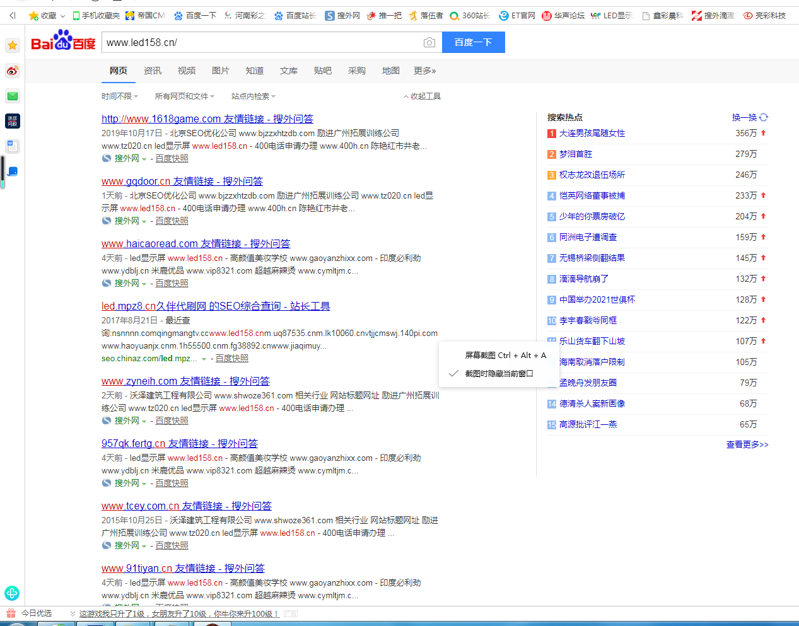Image resolution: width=799 pixels, height=626 pixels.
Task: Open the 百度站长 bookmark
Action: click(x=295, y=16)
